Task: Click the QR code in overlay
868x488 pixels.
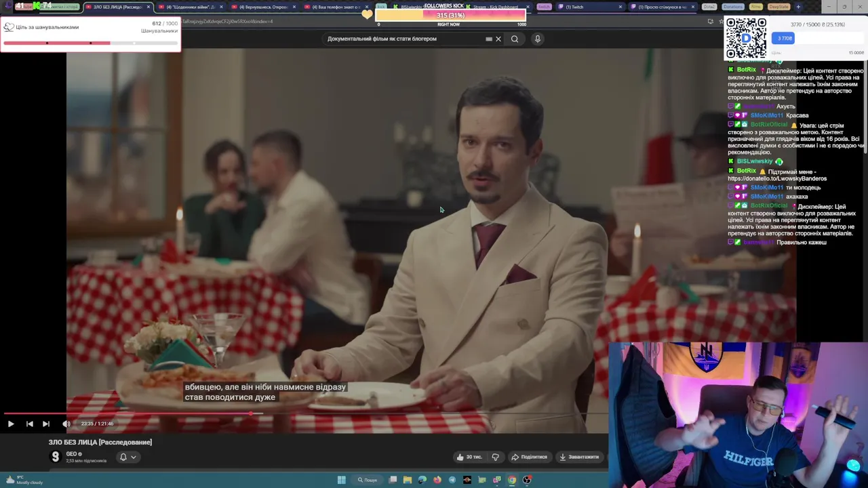Action: 746,38
